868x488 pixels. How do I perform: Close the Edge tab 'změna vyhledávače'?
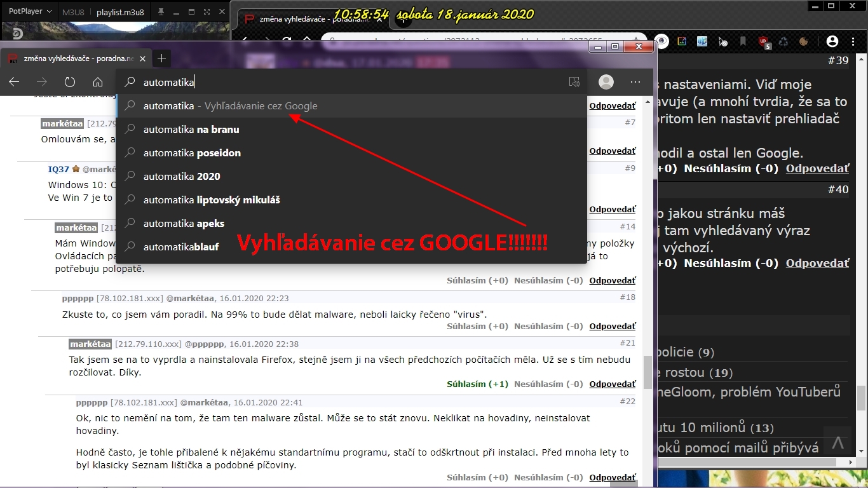pyautogui.click(x=143, y=58)
